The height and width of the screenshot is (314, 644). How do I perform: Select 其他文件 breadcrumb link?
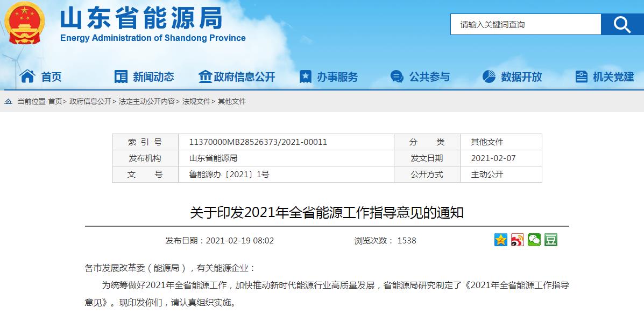[x=231, y=101]
